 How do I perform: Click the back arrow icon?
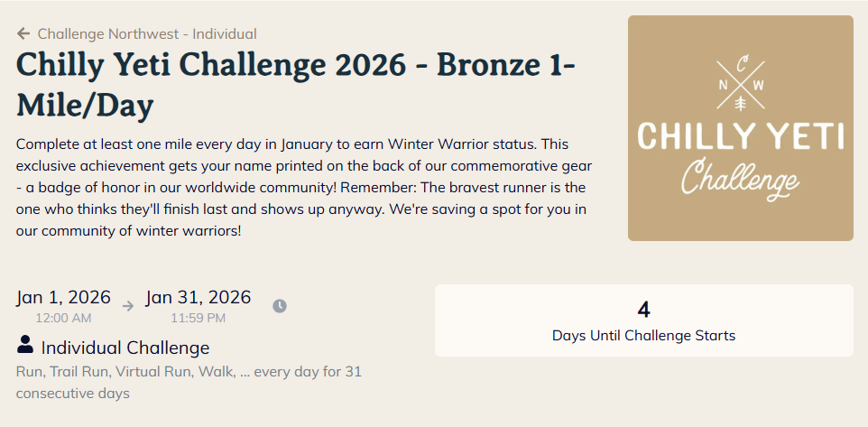(x=23, y=34)
